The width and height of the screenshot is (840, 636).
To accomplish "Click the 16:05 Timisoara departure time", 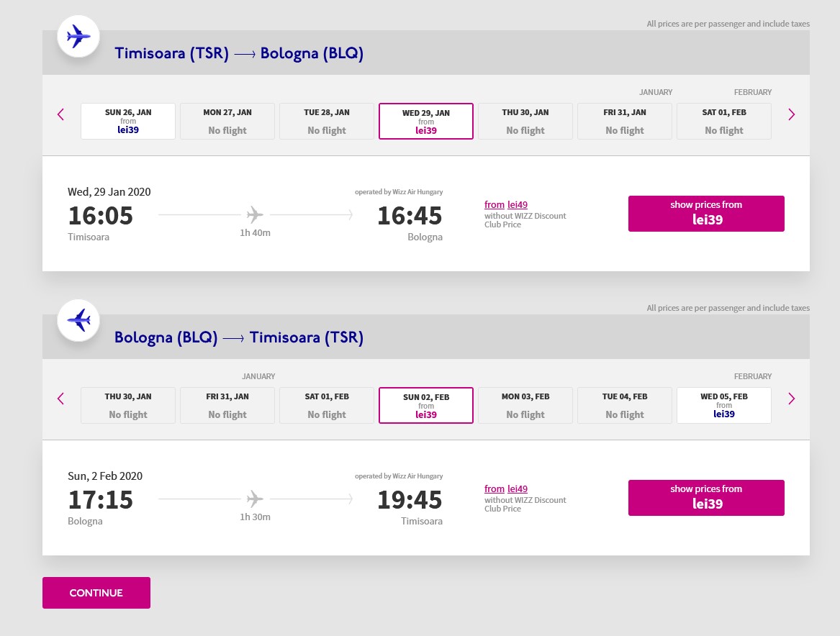I will pyautogui.click(x=101, y=216).
